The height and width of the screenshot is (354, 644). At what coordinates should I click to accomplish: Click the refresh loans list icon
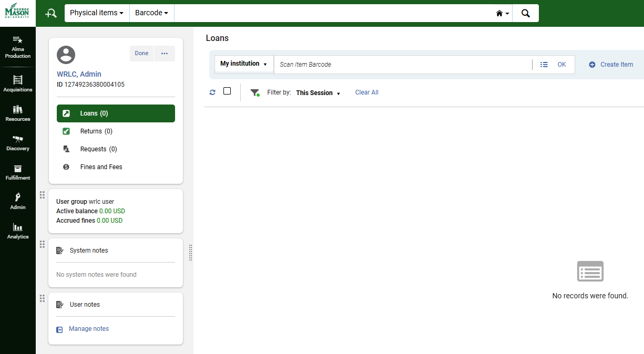tap(212, 92)
